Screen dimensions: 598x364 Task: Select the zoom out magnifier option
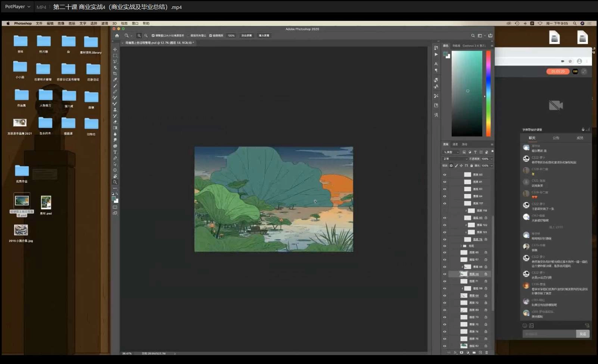coord(146,35)
